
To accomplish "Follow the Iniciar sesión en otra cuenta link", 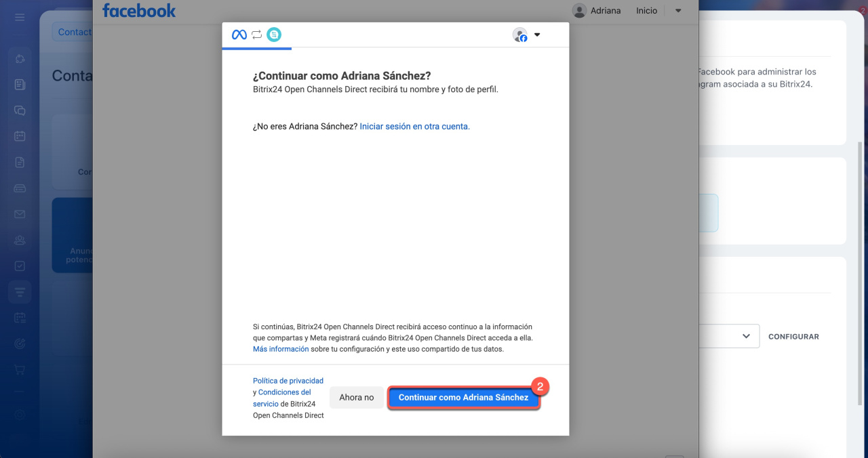I will 415,126.
